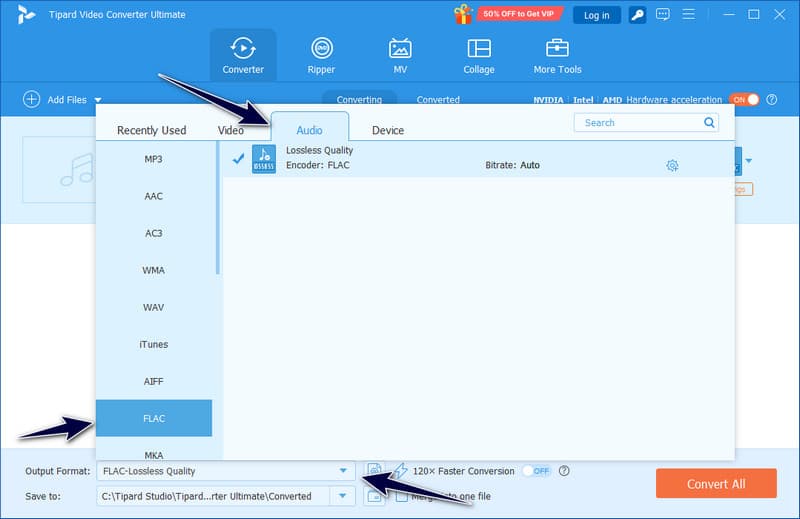
Task: Open the feedback chat icon
Action: (x=662, y=14)
